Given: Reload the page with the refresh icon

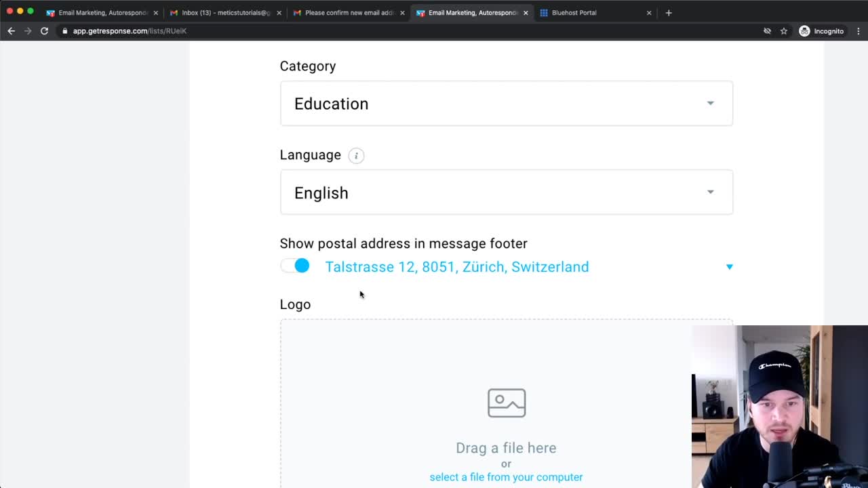Looking at the screenshot, I should pyautogui.click(x=44, y=30).
